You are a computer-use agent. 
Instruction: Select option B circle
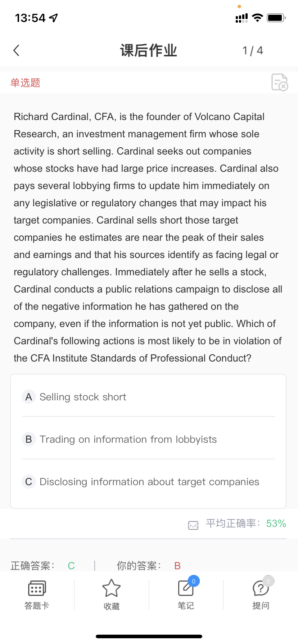pos(29,440)
